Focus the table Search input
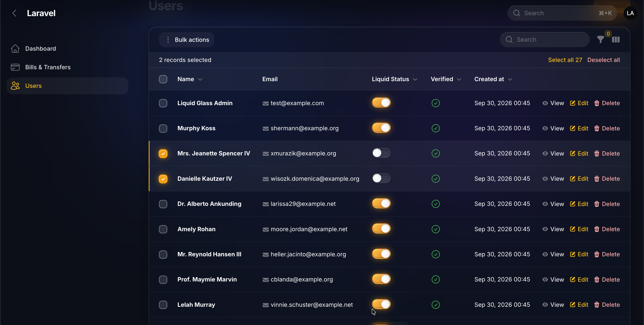Image resolution: width=644 pixels, height=325 pixels. click(545, 40)
